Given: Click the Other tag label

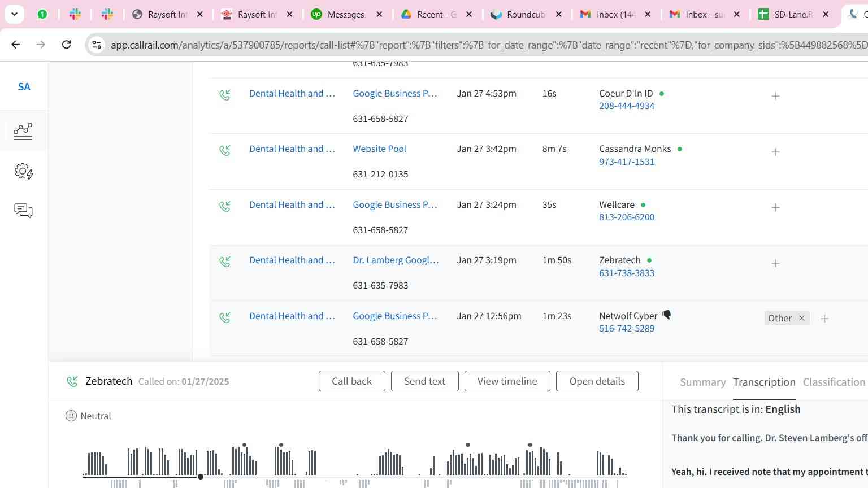Looking at the screenshot, I should (780, 319).
